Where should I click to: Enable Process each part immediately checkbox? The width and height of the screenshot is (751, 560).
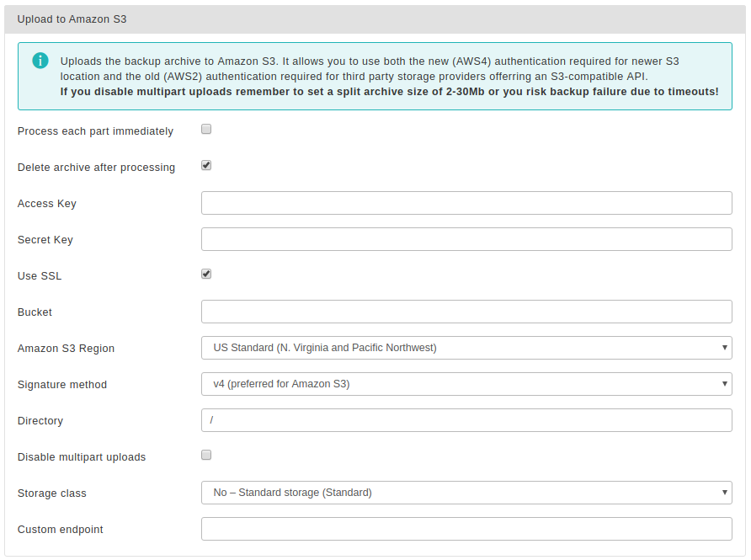click(x=206, y=130)
